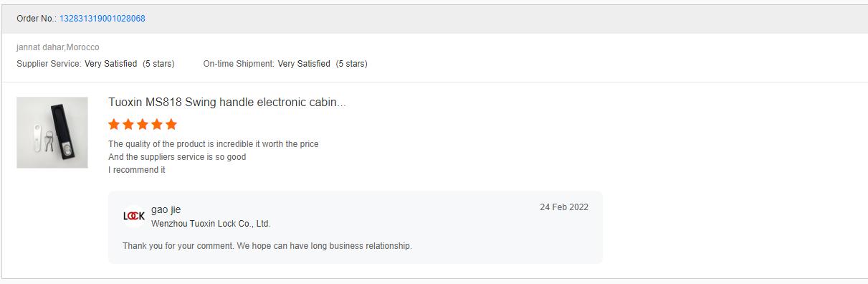This screenshot has width=868, height=284.
Task: Click the replier name gao jie
Action: point(166,209)
